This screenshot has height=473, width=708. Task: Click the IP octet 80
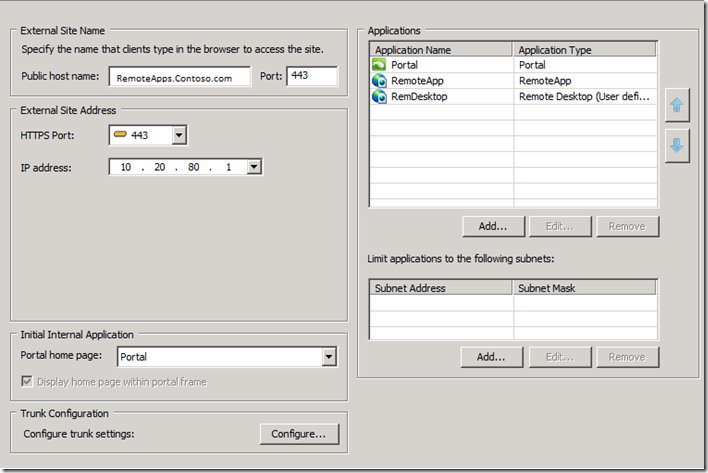pyautogui.click(x=194, y=167)
